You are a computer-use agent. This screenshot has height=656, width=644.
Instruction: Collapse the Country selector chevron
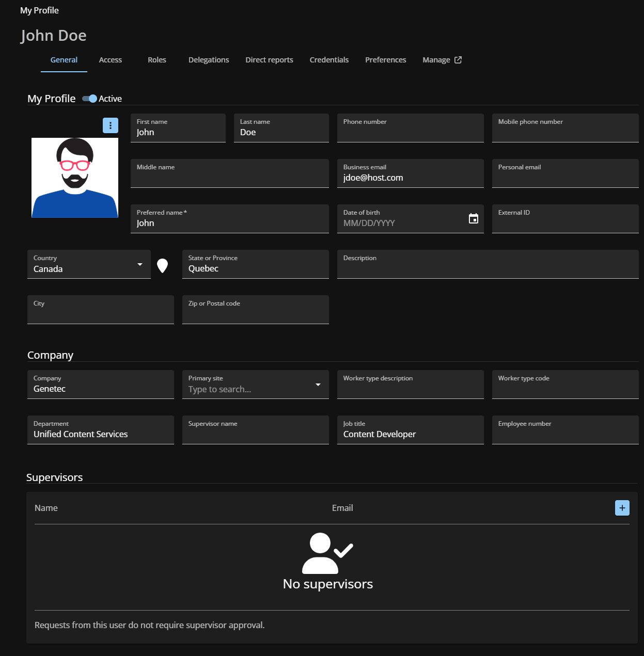[x=139, y=264]
